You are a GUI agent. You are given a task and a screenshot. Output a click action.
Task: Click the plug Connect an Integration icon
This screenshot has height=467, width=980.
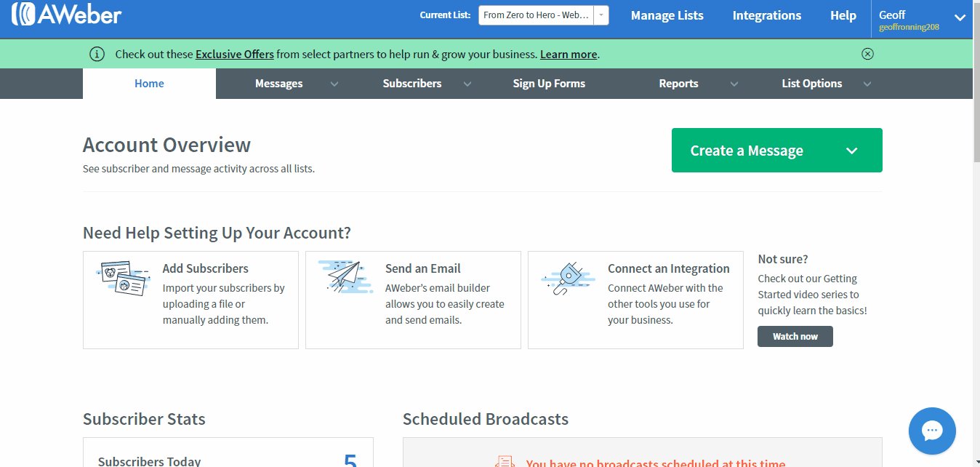click(x=568, y=278)
